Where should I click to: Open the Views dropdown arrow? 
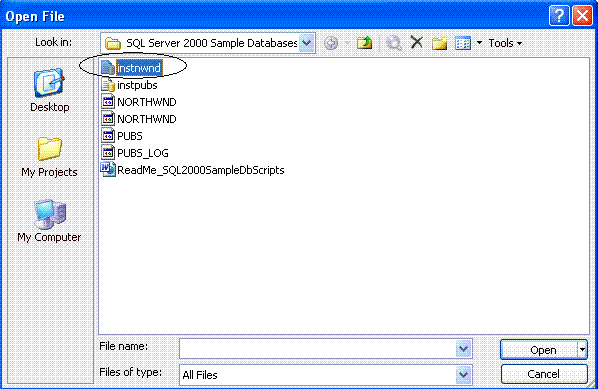tap(479, 43)
